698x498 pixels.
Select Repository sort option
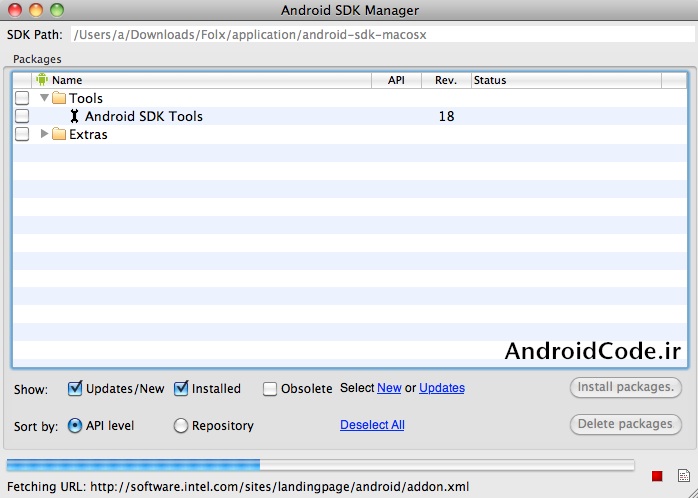(x=181, y=426)
